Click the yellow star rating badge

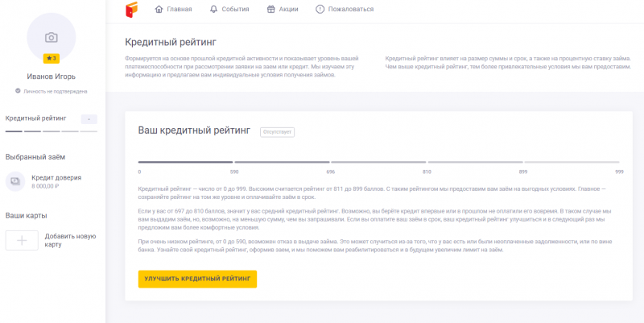tap(51, 59)
